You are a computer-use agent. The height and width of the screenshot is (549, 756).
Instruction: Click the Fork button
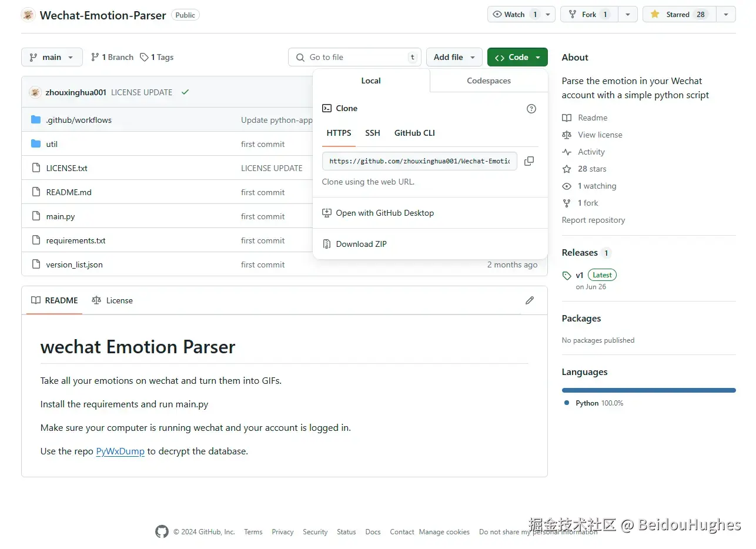[590, 15]
